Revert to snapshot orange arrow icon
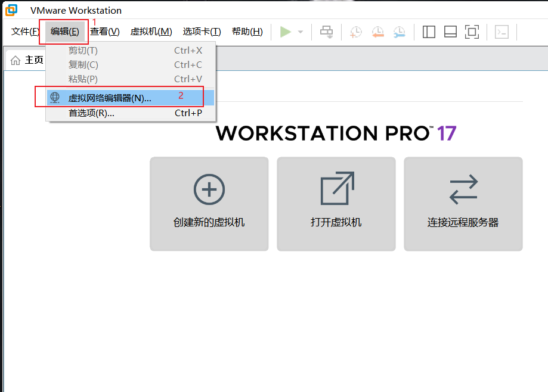548x392 pixels. tap(378, 32)
